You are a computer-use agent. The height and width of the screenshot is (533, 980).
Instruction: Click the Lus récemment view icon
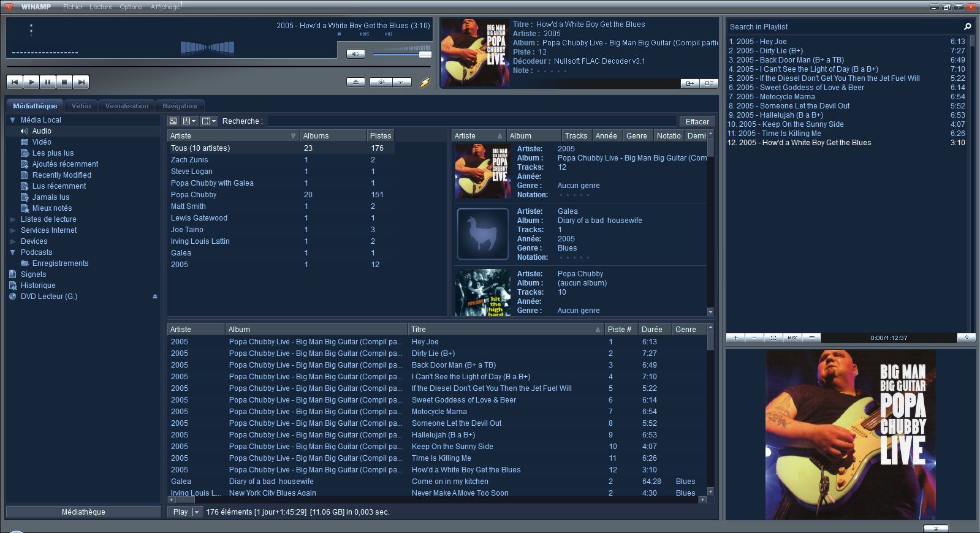point(25,186)
